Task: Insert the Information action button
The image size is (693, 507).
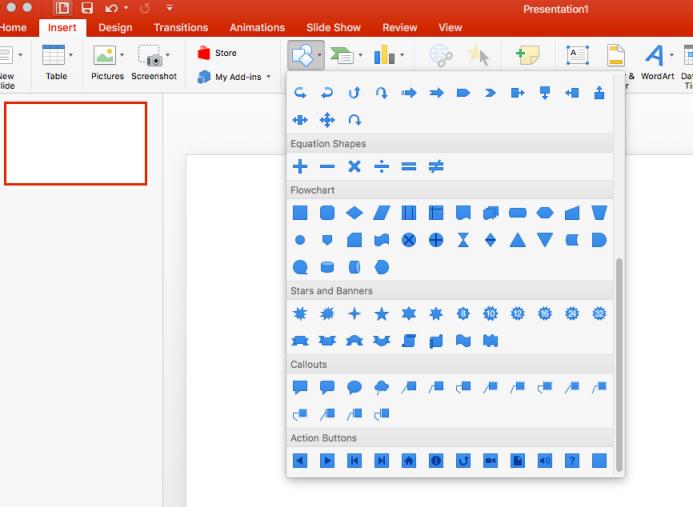Action: coord(436,461)
